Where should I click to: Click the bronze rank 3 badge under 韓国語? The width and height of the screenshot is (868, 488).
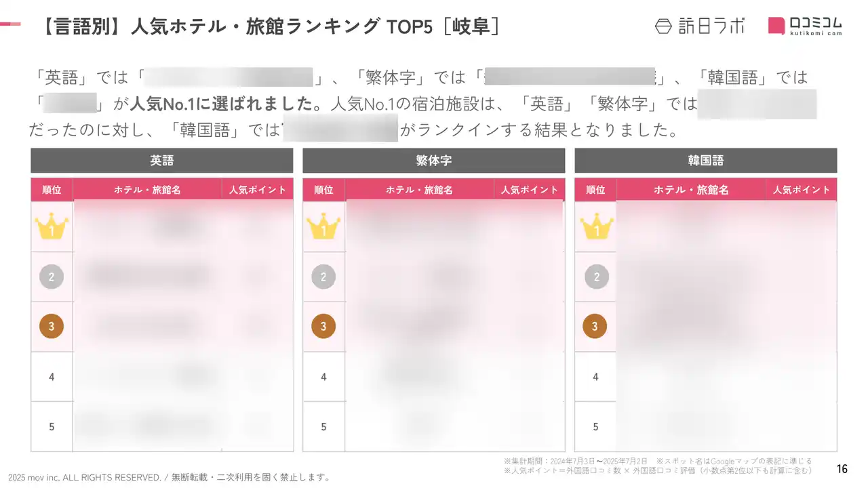point(595,327)
